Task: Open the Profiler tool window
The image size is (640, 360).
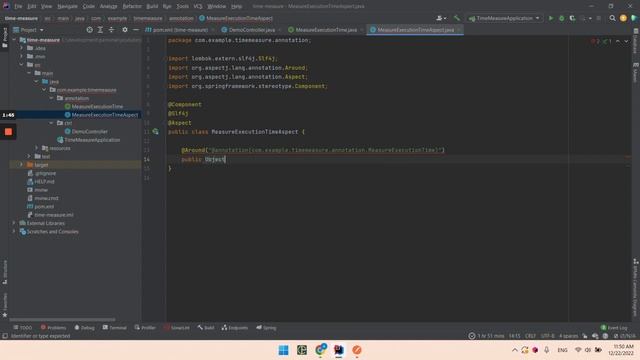Action: (x=145, y=327)
